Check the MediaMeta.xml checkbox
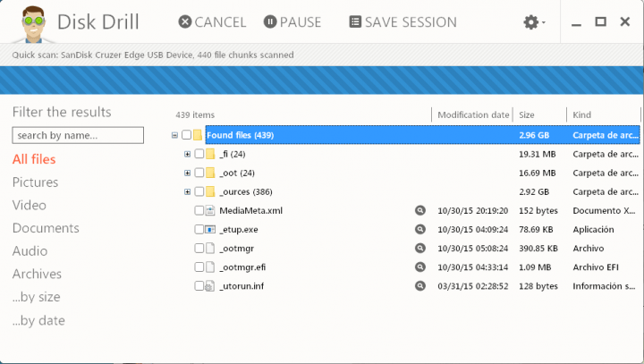644x364 pixels. (x=199, y=211)
